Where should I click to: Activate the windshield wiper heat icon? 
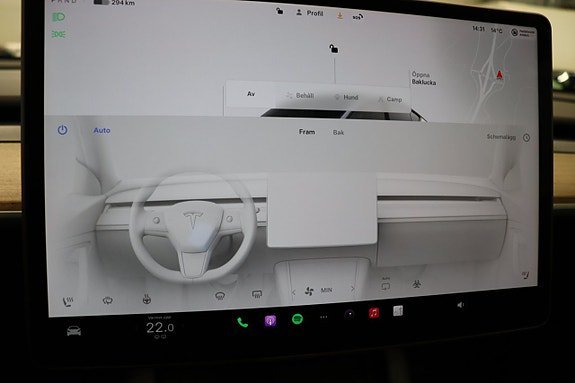pyautogui.click(x=107, y=300)
